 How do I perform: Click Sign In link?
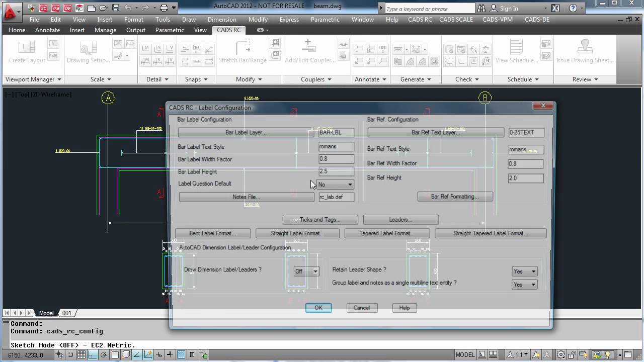pyautogui.click(x=509, y=9)
